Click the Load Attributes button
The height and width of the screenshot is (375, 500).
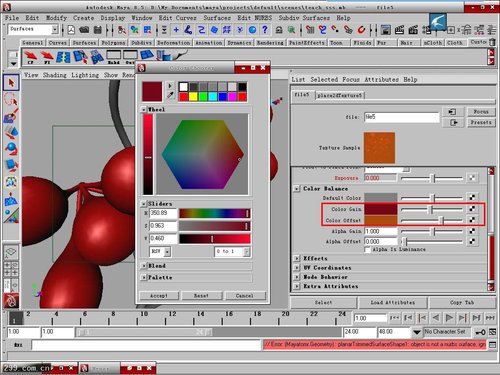tap(393, 303)
